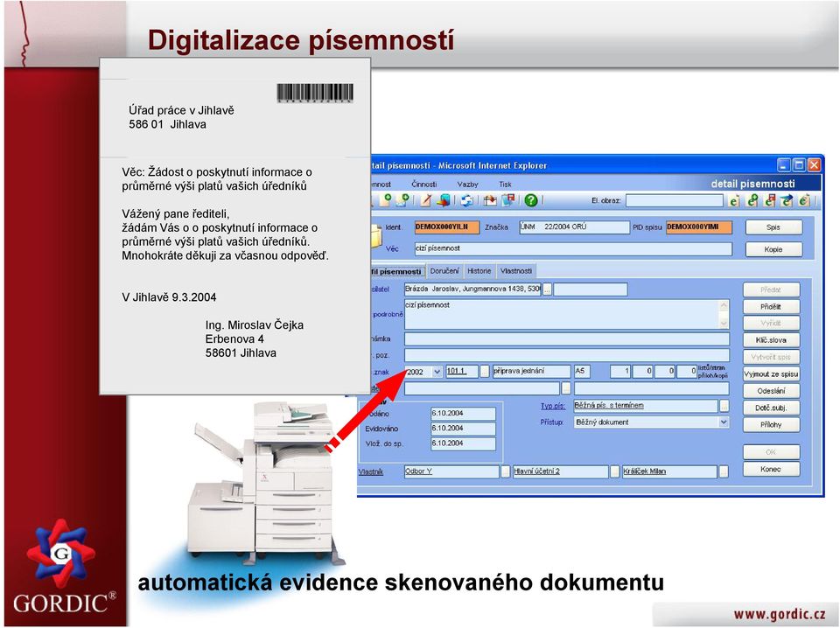The width and height of the screenshot is (840, 628).
Task: Open the green question mark help icon
Action: [x=531, y=200]
